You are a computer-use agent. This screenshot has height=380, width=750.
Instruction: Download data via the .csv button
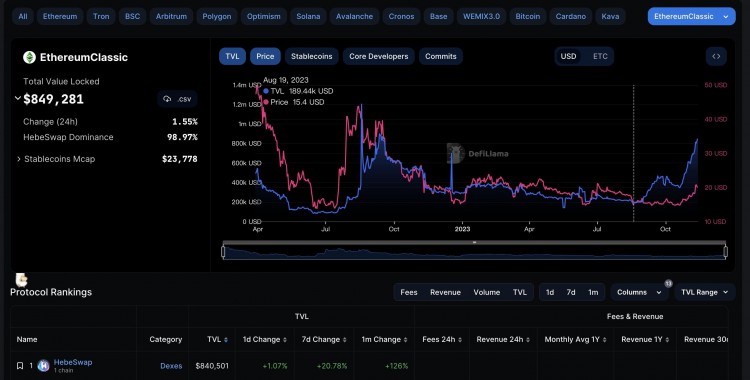pos(177,99)
